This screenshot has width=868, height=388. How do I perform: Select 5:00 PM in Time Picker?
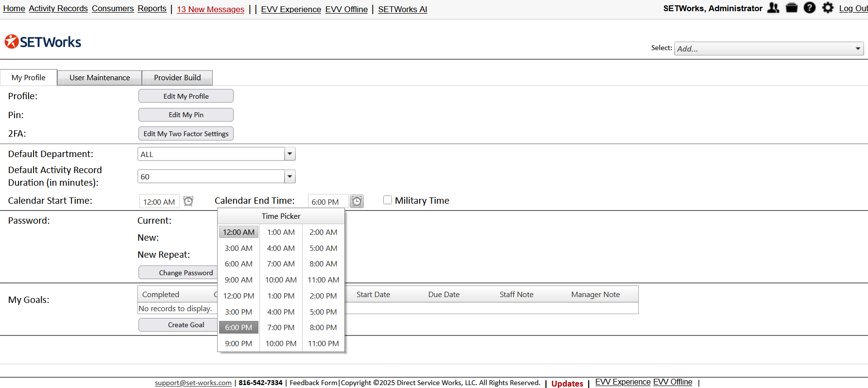323,312
